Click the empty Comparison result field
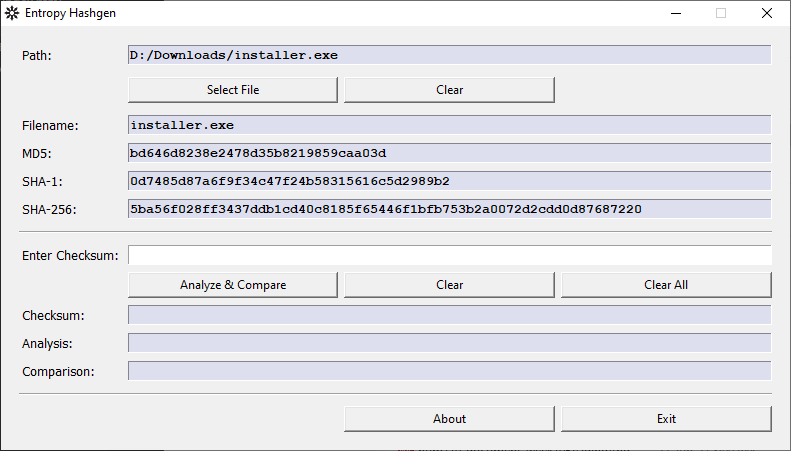The width and height of the screenshot is (791, 451). click(x=449, y=371)
